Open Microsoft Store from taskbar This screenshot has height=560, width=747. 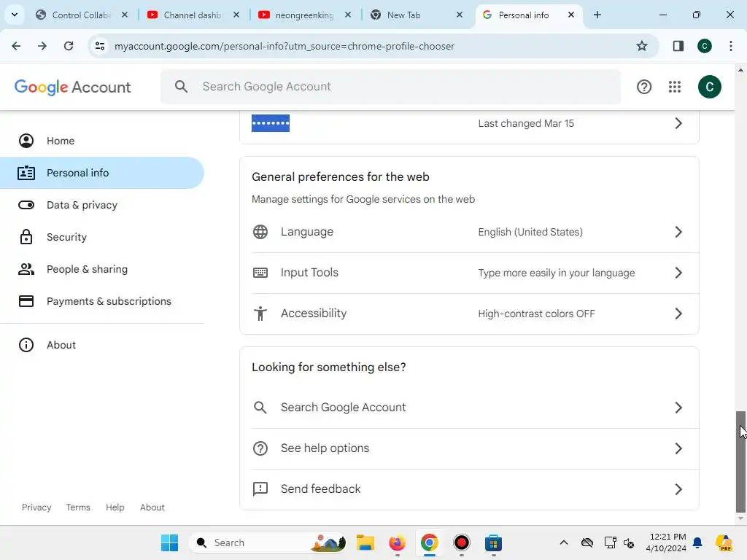(494, 542)
